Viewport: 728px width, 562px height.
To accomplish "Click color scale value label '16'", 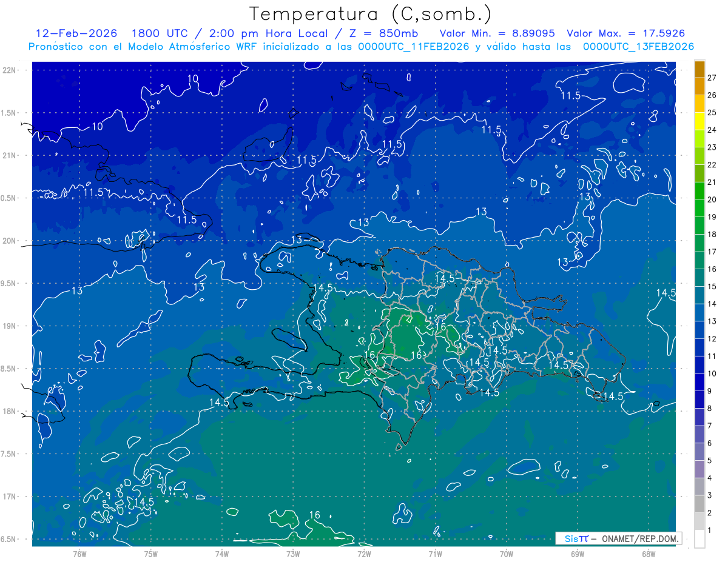I will (712, 269).
